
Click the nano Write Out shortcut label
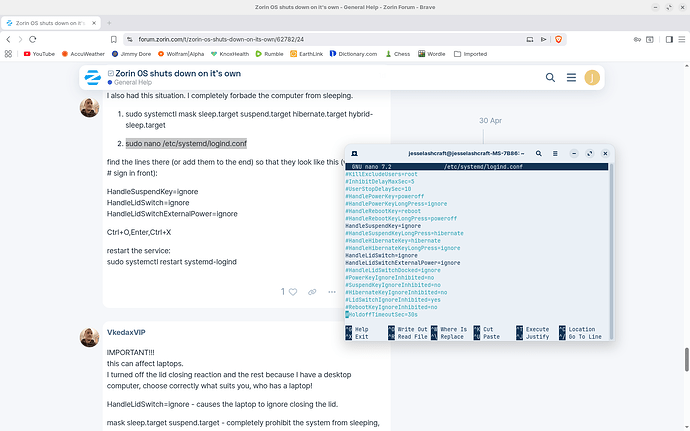click(x=412, y=329)
